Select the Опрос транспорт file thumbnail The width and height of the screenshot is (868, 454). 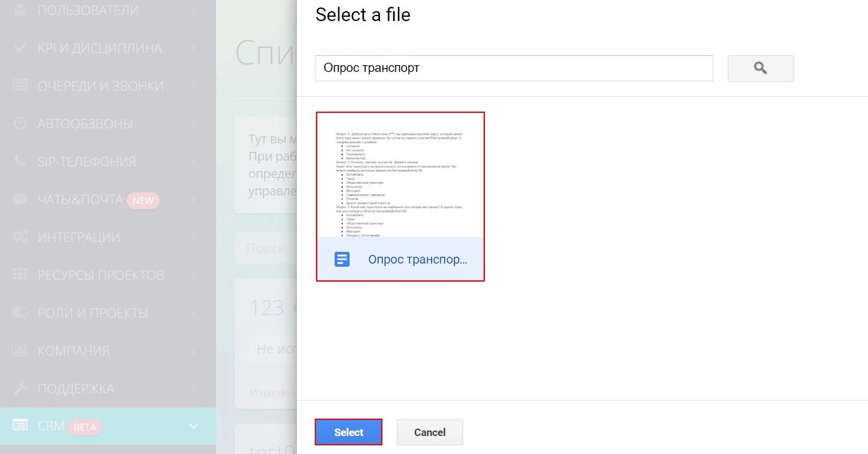(x=400, y=180)
